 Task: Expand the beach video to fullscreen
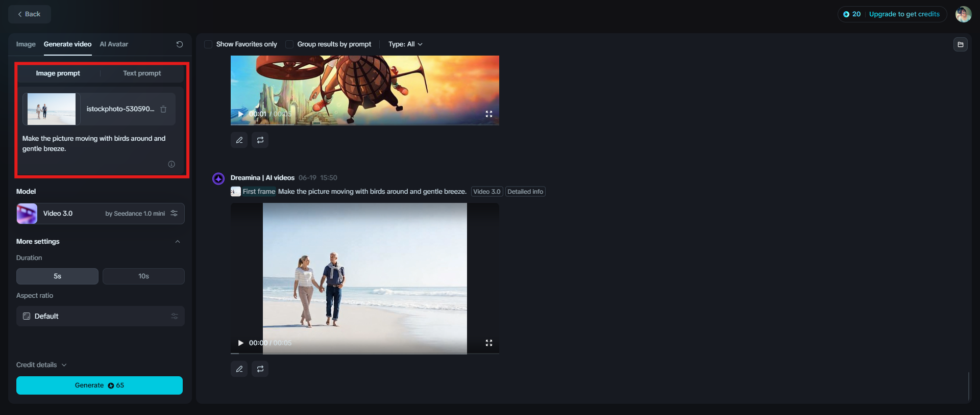point(489,343)
